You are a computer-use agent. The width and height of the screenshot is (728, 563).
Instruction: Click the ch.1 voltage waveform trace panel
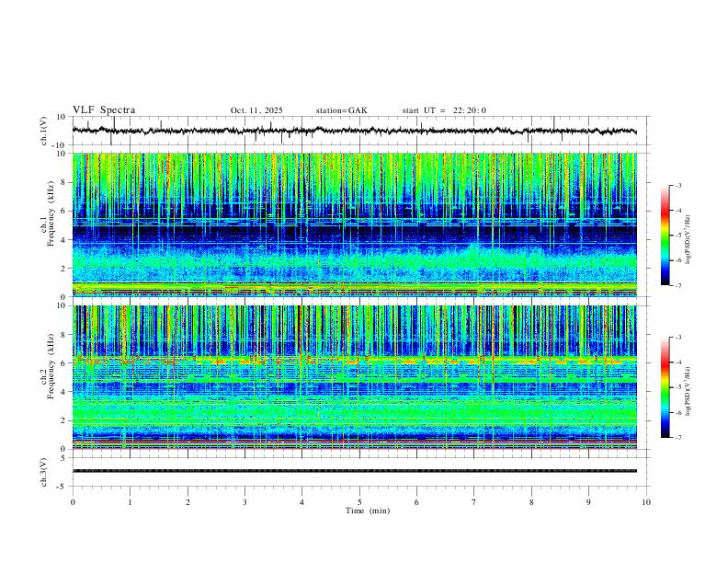pyautogui.click(x=360, y=131)
